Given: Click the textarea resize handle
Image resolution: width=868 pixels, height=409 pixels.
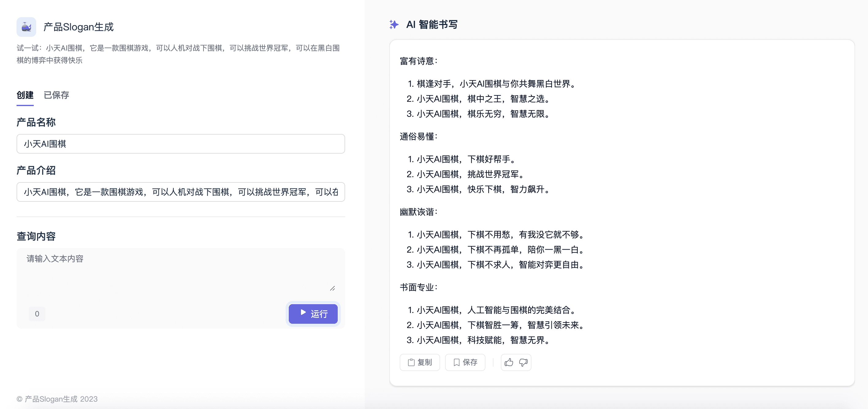Looking at the screenshot, I should point(332,288).
